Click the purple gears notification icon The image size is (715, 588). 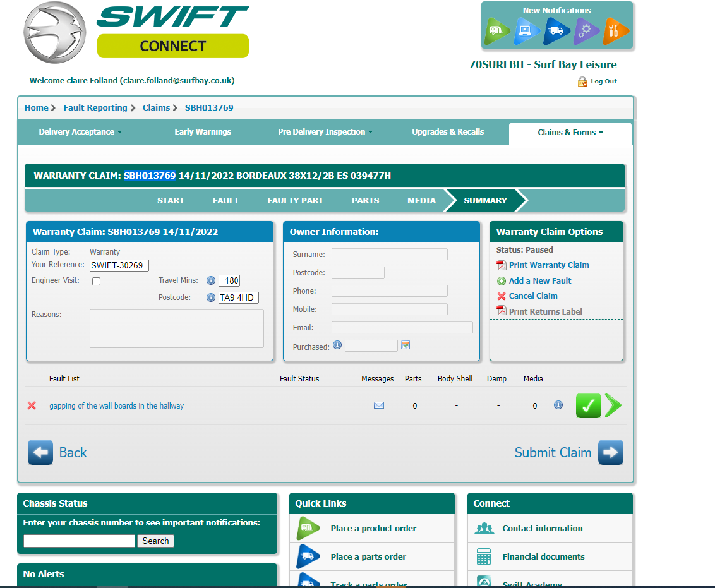pos(586,31)
